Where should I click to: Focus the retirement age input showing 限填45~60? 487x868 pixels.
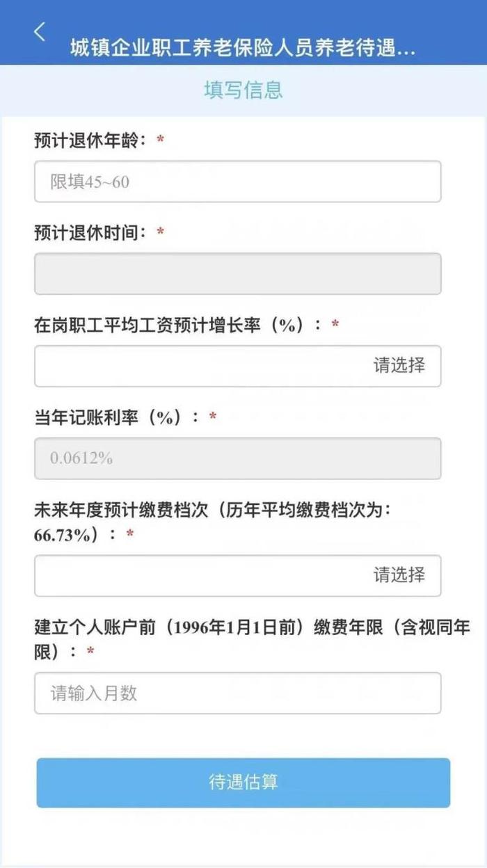point(237,181)
